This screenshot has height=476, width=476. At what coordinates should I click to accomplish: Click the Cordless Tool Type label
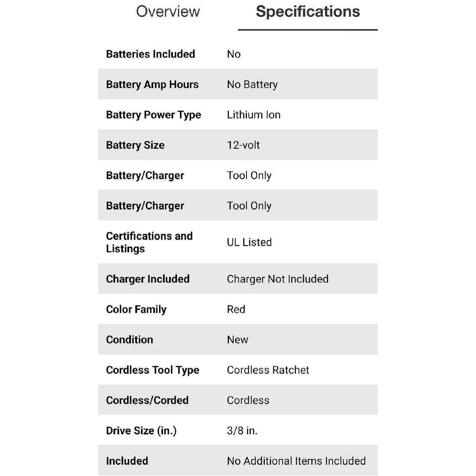coord(152,370)
